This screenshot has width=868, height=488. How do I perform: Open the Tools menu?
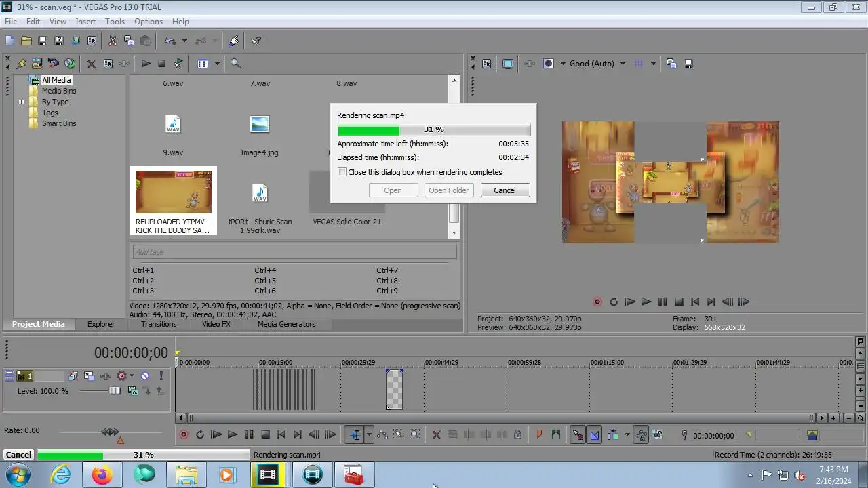coord(115,22)
